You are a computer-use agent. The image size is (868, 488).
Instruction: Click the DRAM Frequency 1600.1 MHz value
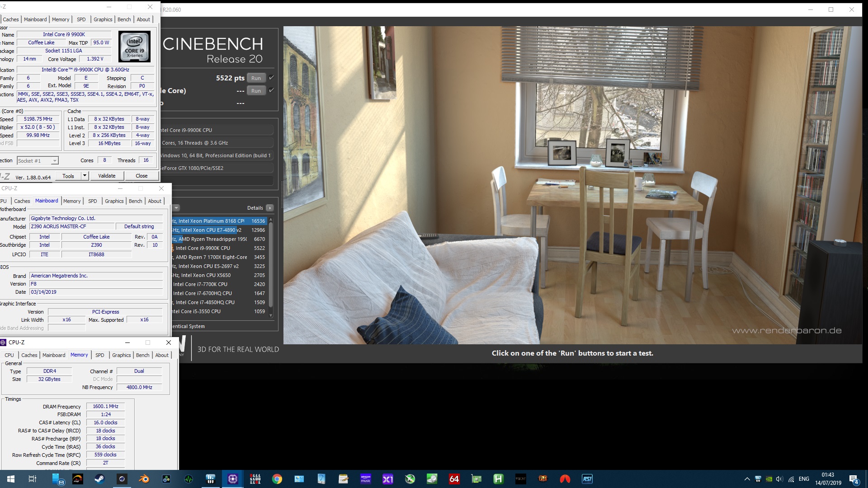click(x=105, y=406)
